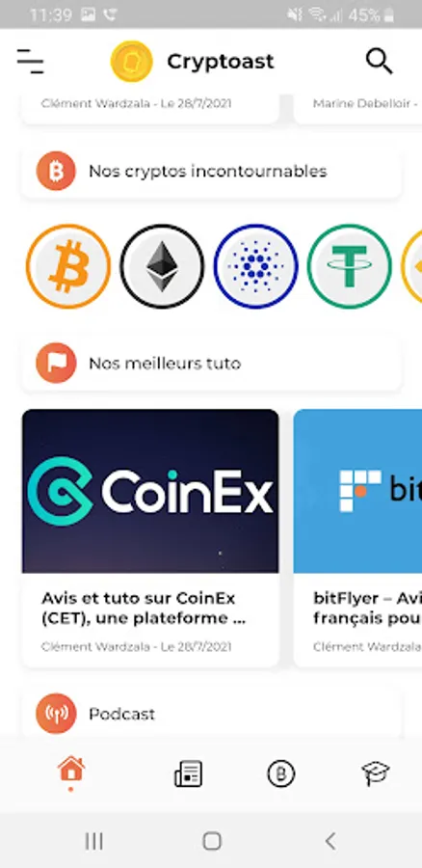Open the CoinEx tutorial thumbnail
Viewport: 422px width, 868px height.
coord(150,491)
